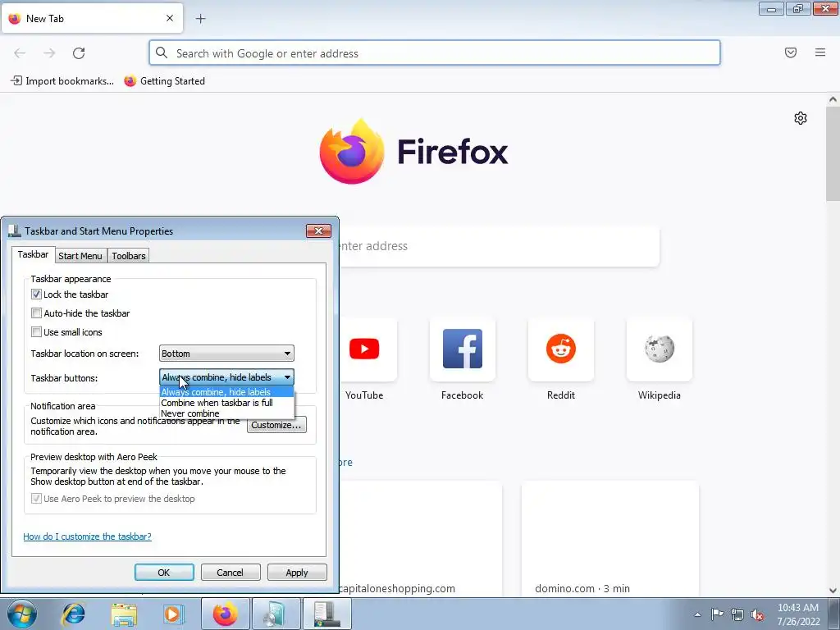The height and width of the screenshot is (630, 840).
Task: Open Windows Explorer folder taskbar icon
Action: tap(124, 614)
